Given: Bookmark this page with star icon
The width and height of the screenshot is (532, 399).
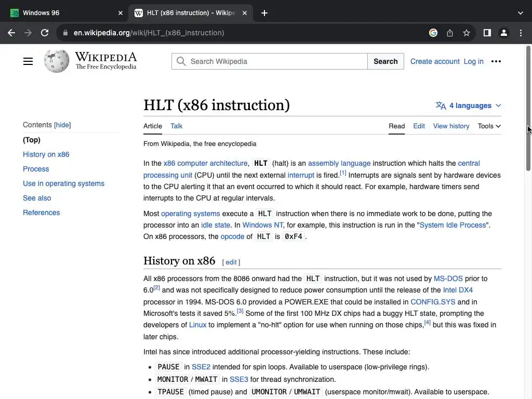Looking at the screenshot, I should [x=467, y=33].
